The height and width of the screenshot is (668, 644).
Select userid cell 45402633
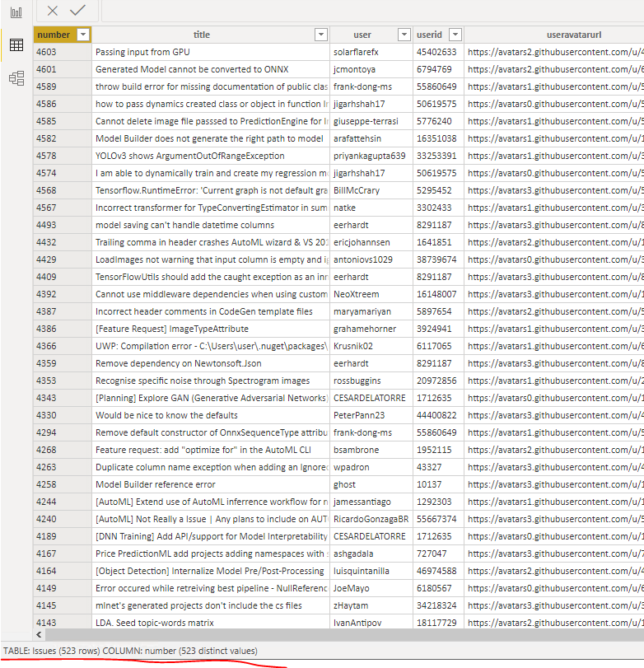(x=438, y=52)
